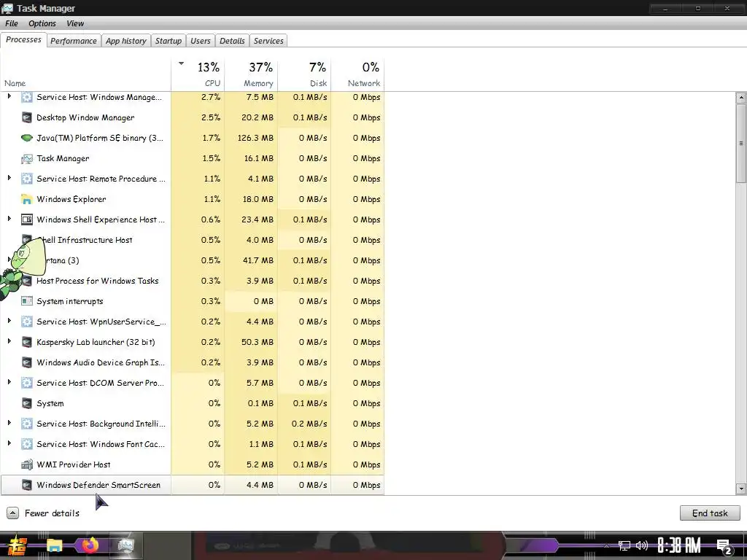Expand the Service Host Remote Procedure group

pos(9,178)
